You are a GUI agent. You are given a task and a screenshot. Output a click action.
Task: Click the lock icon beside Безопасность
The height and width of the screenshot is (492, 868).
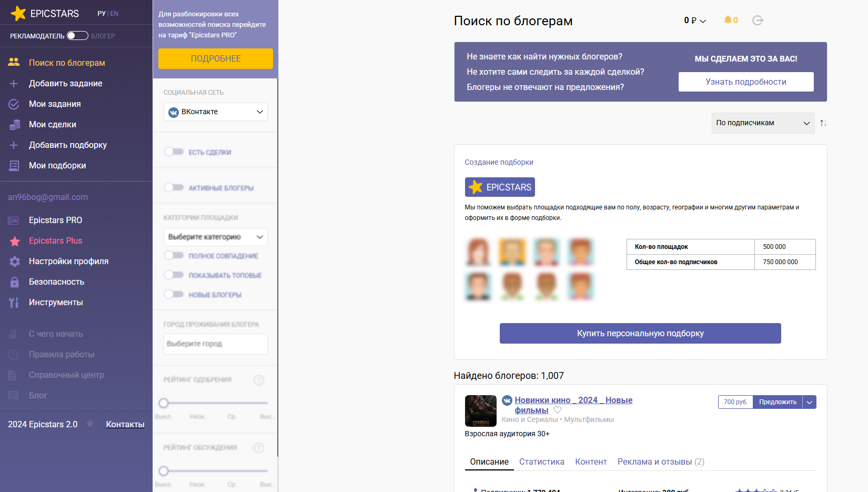(15, 282)
